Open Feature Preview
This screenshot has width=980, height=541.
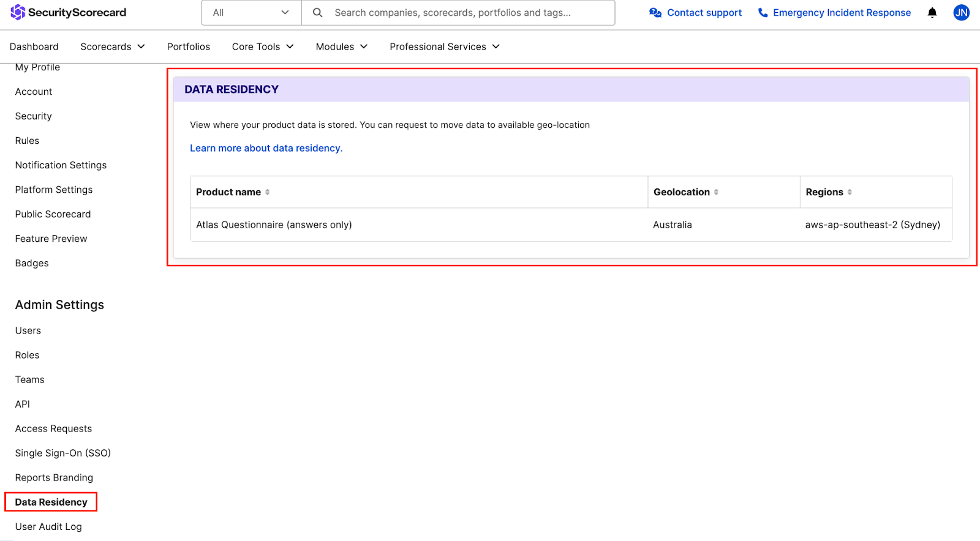coord(51,239)
